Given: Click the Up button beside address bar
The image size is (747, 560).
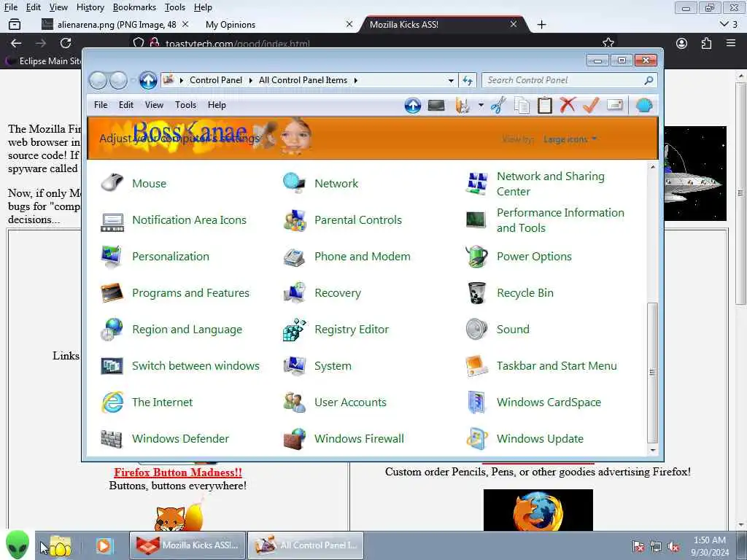Looking at the screenshot, I should point(147,80).
